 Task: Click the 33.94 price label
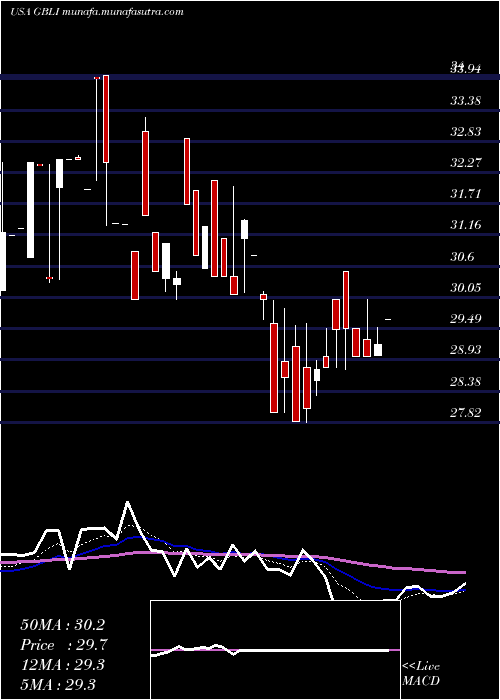(x=466, y=69)
